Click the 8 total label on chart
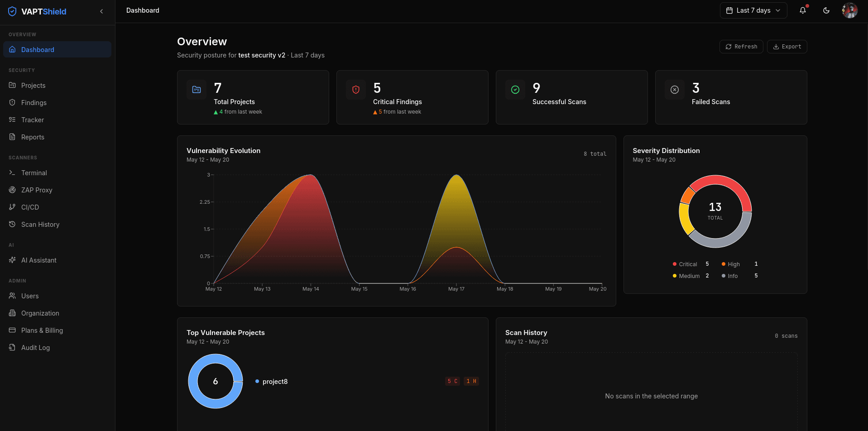The width and height of the screenshot is (868, 431). 595,154
